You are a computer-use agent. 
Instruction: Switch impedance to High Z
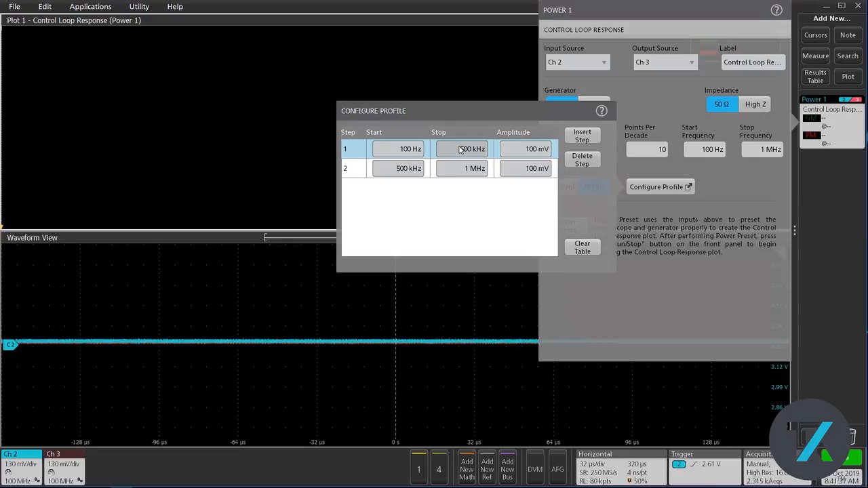(755, 104)
